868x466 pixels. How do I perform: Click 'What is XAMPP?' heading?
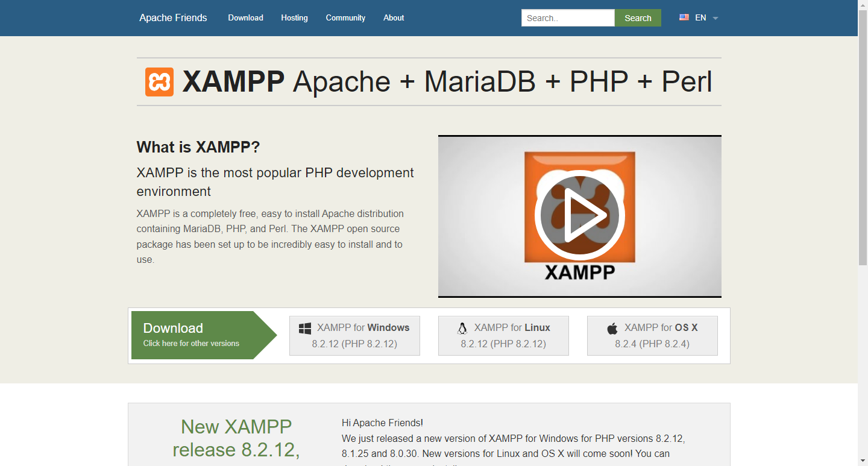[198, 147]
